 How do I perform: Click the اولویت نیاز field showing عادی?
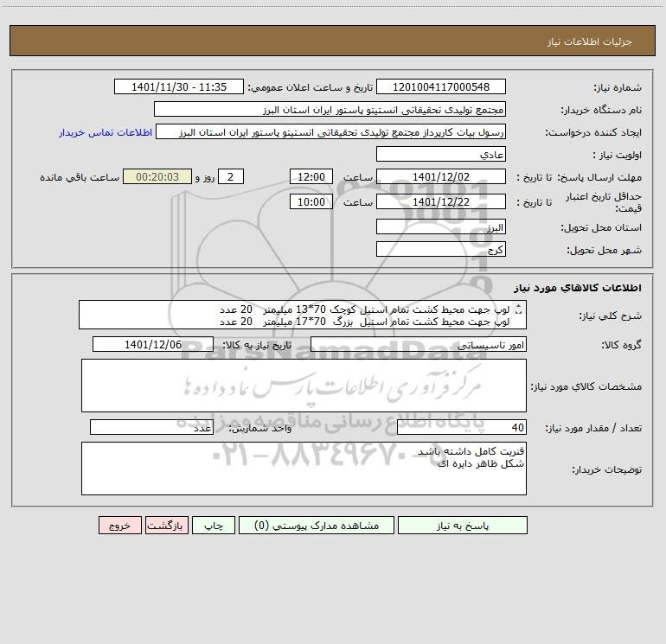pyautogui.click(x=441, y=154)
